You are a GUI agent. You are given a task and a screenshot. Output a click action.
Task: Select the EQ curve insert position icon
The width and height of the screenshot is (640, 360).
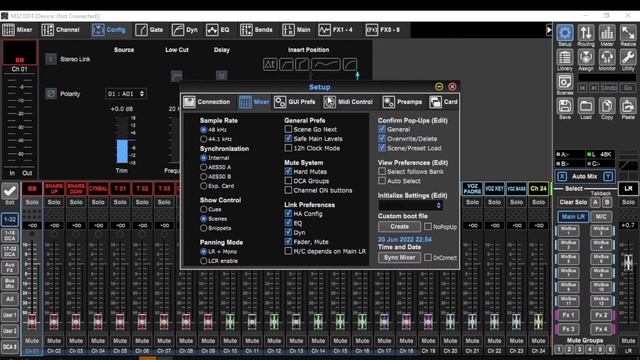325,64
